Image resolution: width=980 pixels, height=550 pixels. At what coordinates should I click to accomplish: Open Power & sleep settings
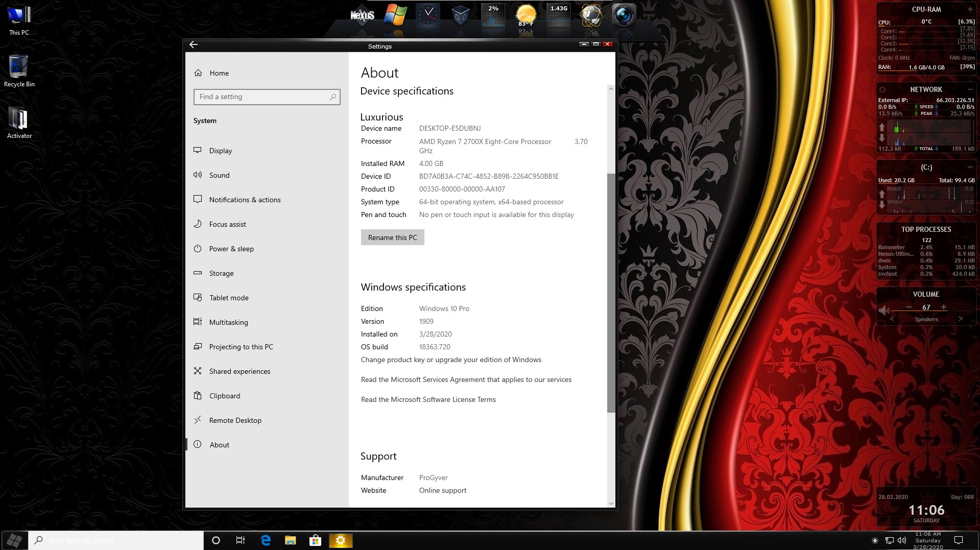click(x=267, y=249)
